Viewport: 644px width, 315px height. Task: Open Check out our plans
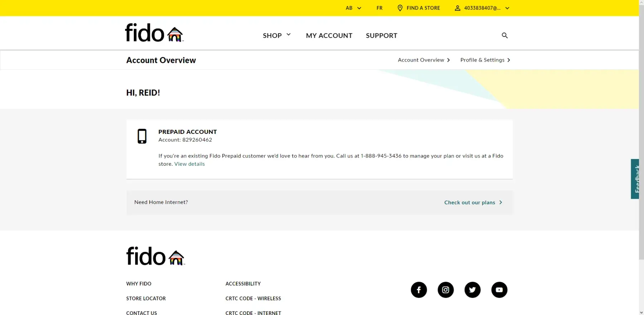point(473,203)
